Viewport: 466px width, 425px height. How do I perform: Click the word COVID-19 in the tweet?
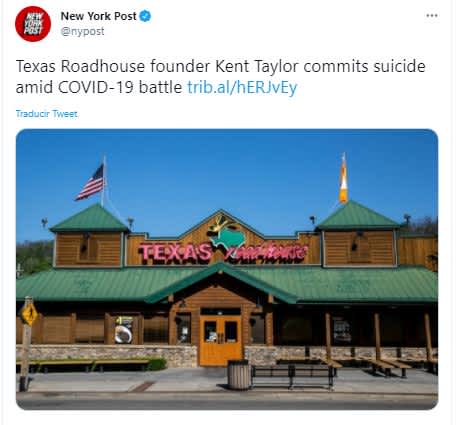(96, 88)
